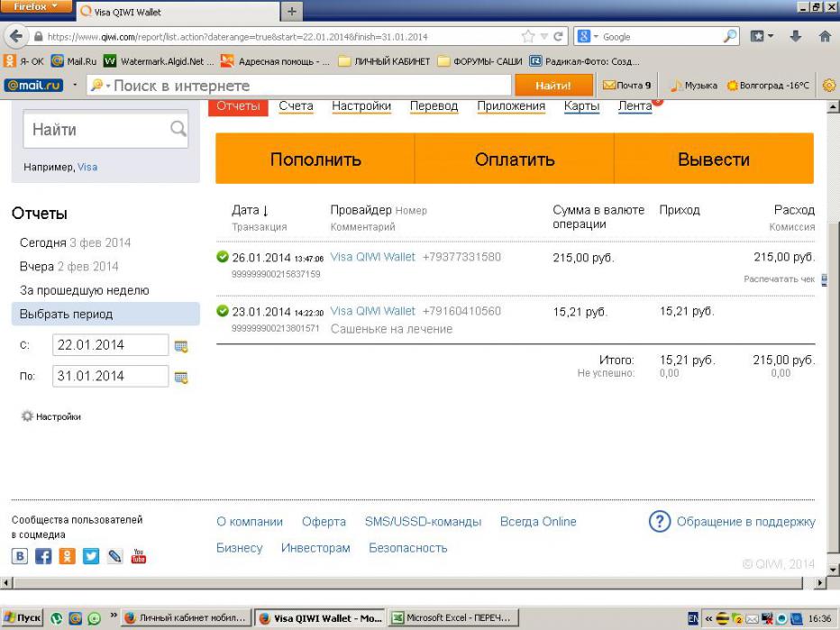Open the Facebook community icon

click(44, 557)
